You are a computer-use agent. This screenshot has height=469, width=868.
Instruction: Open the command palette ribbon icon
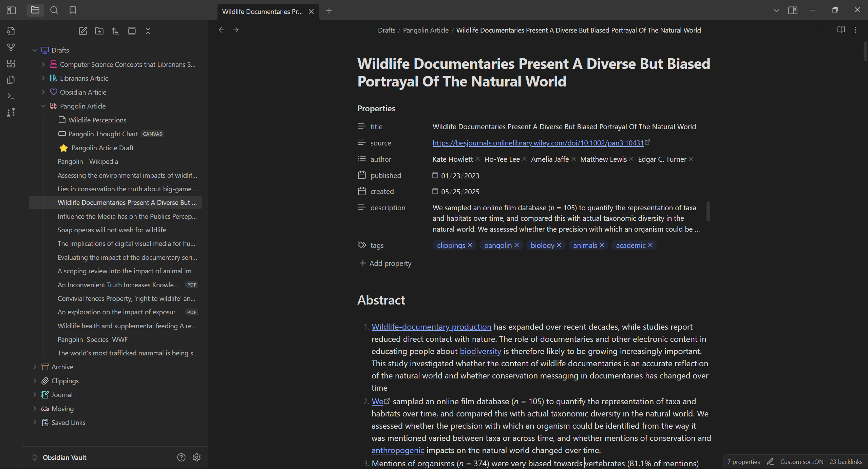tap(11, 96)
